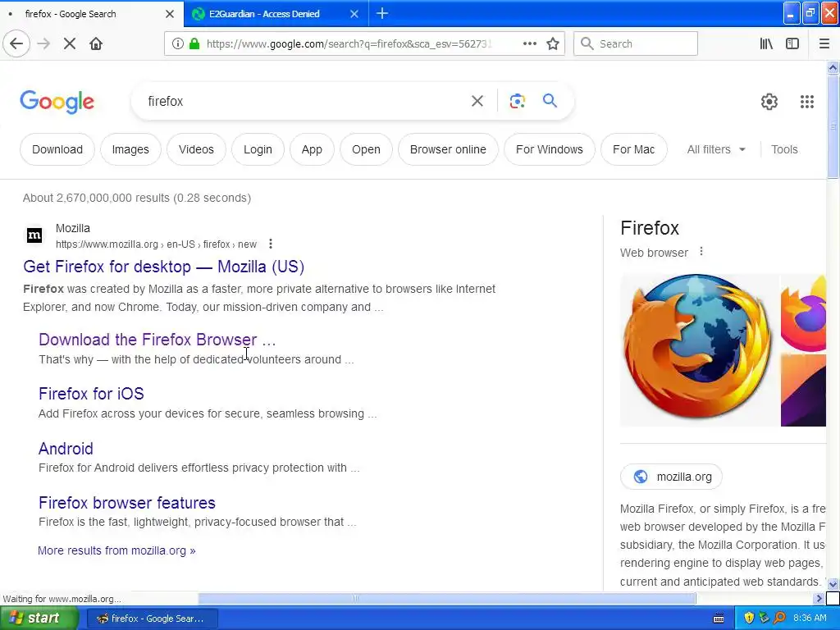Select the For Mac filter chip
The image size is (840, 630).
(634, 149)
